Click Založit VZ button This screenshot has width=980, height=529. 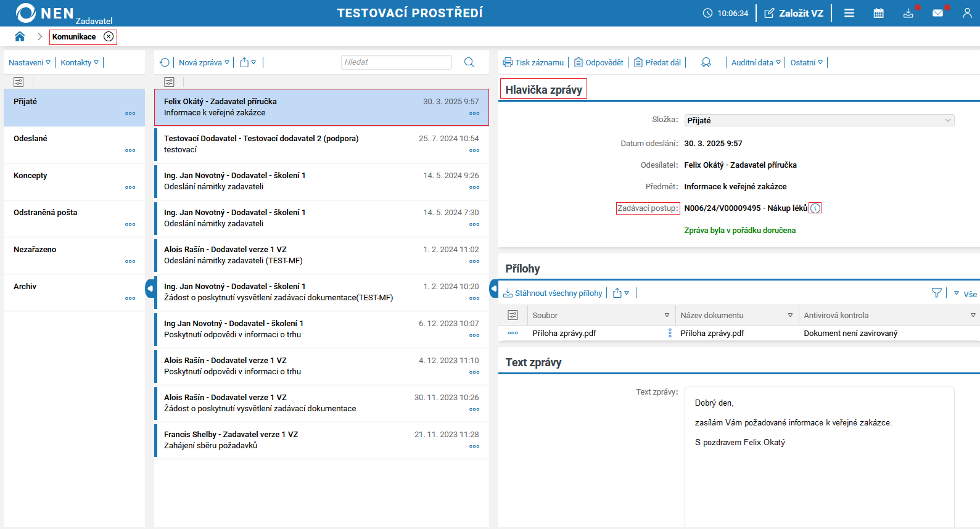794,13
